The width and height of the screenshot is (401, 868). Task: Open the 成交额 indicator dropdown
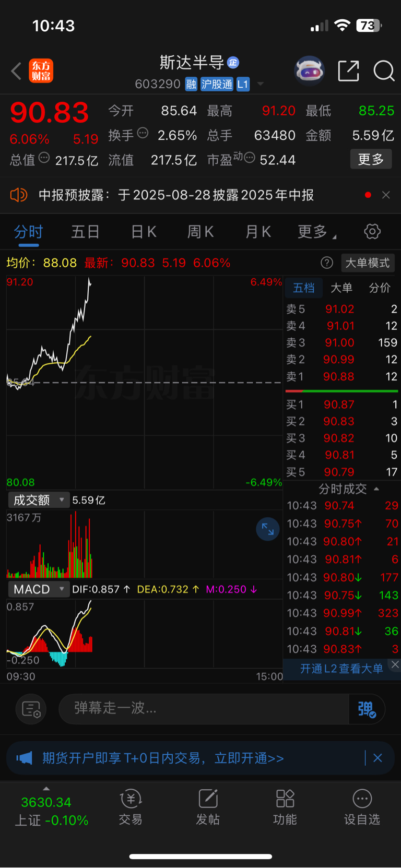click(39, 500)
